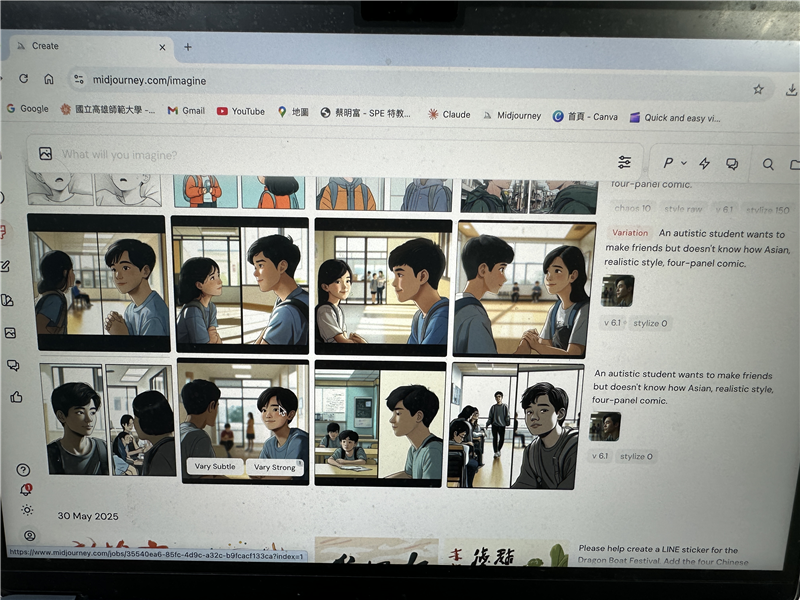
Task: Open image of student walking in hallway
Action: [x=515, y=426]
